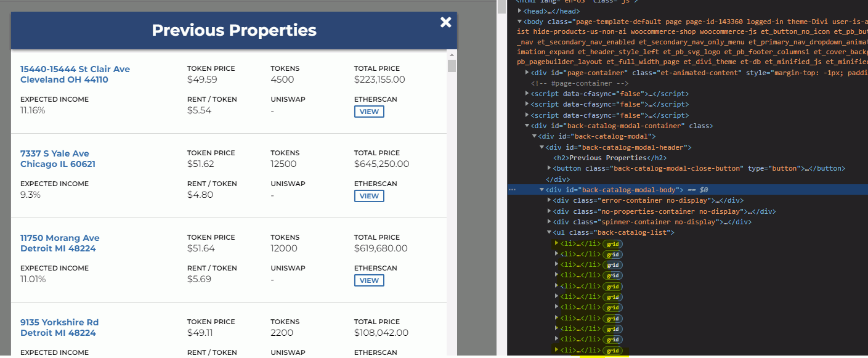Expand the back-catalog-modal-close-button element
The image size is (868, 358).
click(550, 168)
